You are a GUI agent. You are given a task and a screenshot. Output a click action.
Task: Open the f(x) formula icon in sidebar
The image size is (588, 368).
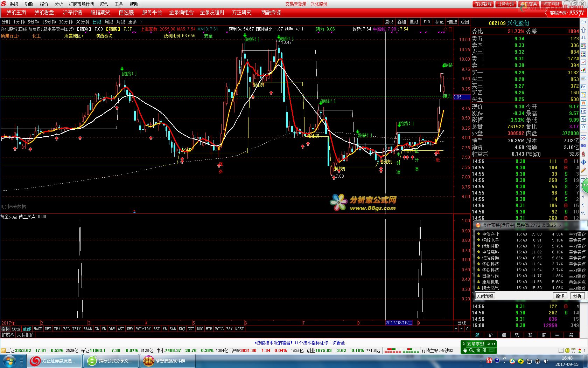pos(583,119)
